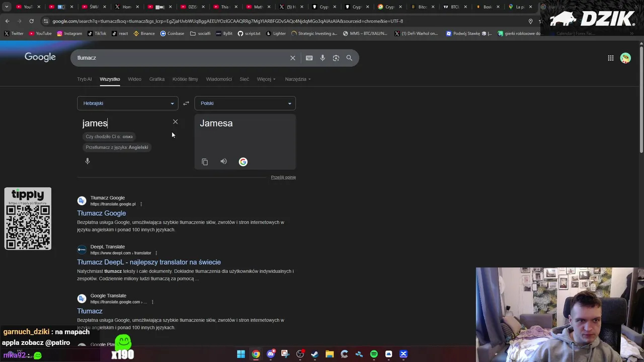The width and height of the screenshot is (644, 362).
Task: Switch to Wideo results tab
Action: tap(134, 79)
